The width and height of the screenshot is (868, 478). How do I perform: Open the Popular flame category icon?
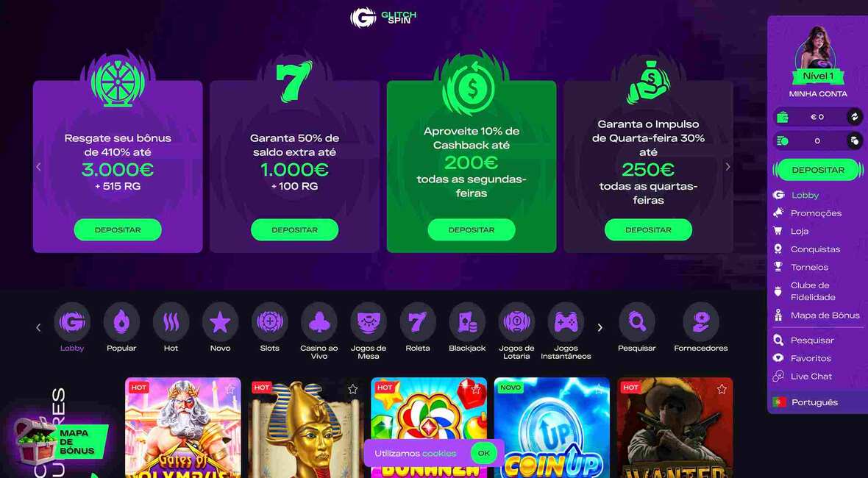121,321
